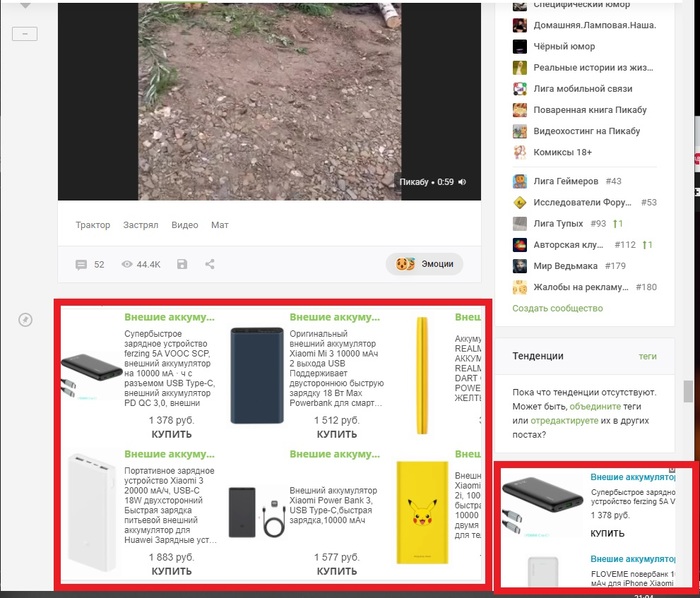Save the post with the floppy disk icon

(x=182, y=264)
